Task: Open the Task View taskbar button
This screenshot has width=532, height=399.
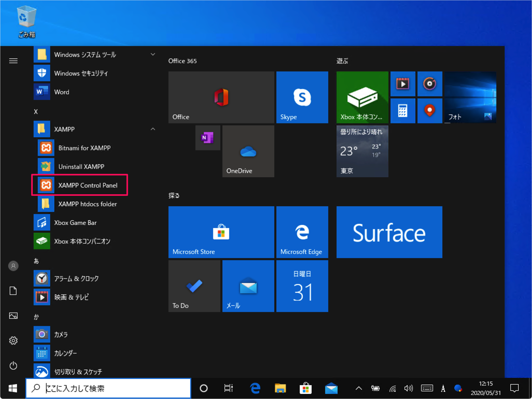Action: pyautogui.click(x=228, y=388)
